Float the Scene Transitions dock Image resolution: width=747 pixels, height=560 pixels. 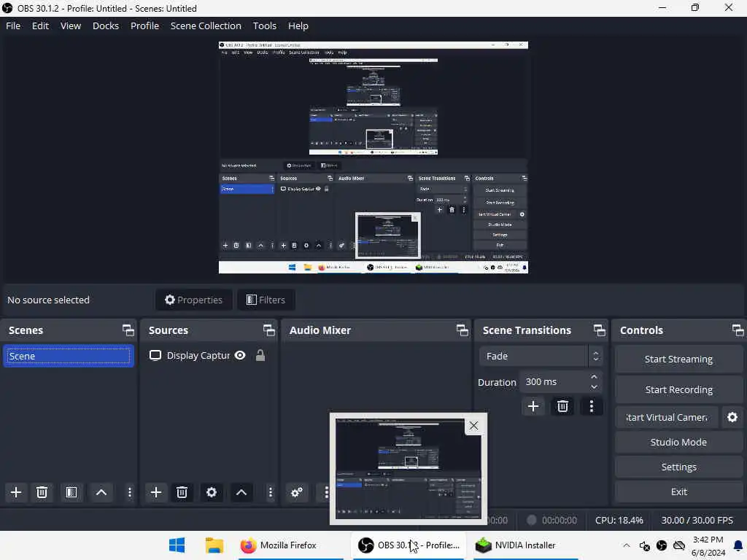click(x=600, y=330)
